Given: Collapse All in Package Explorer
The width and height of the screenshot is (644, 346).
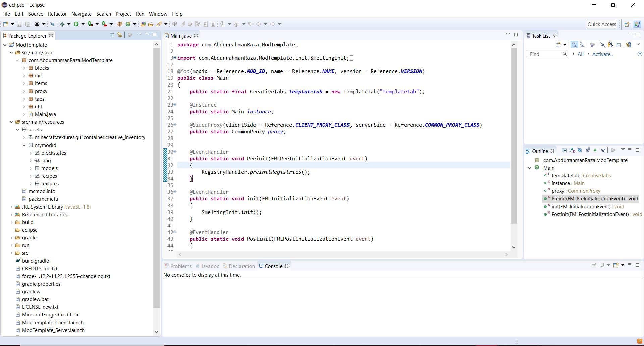Looking at the screenshot, I should coord(112,35).
